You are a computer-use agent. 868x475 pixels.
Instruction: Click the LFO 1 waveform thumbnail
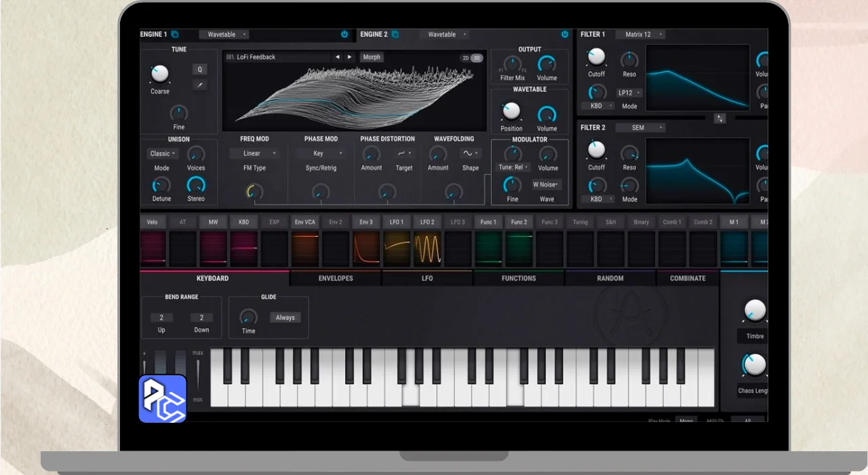(397, 249)
